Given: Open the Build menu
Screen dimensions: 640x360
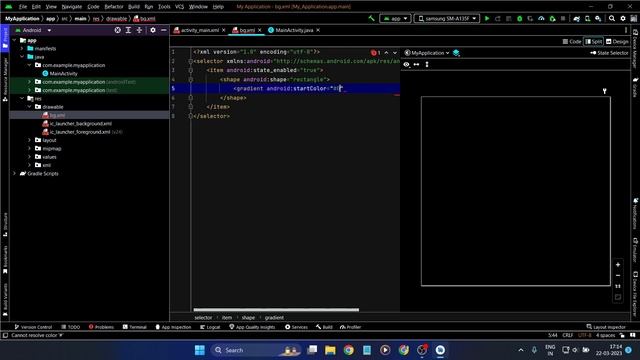Looking at the screenshot, I should point(133,7).
